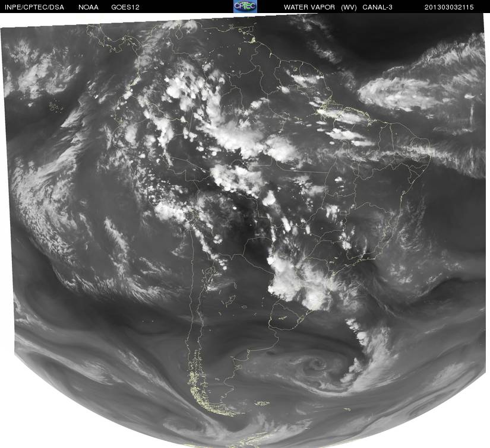Click the NOAA label in header
The image size is (490, 448).
pos(88,7)
